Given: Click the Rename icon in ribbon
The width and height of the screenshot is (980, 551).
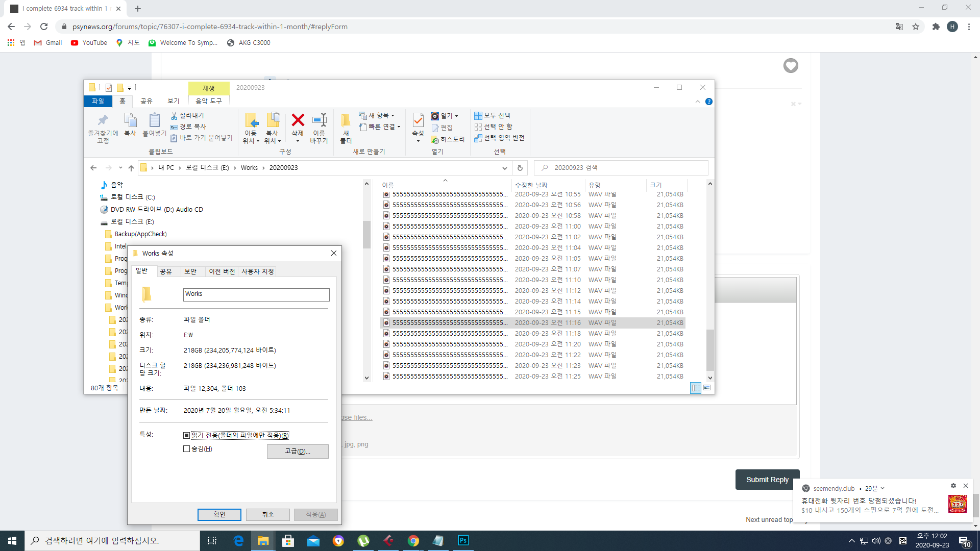Looking at the screenshot, I should (319, 121).
